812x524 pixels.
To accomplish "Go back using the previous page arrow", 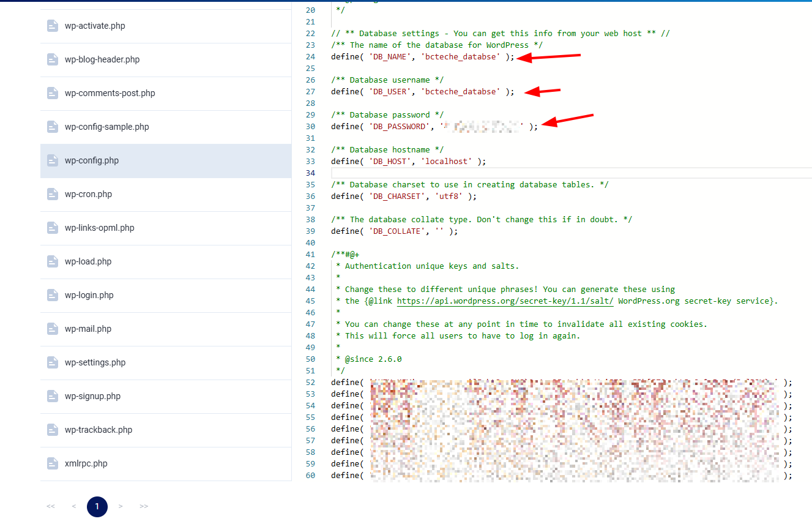I will coord(73,506).
